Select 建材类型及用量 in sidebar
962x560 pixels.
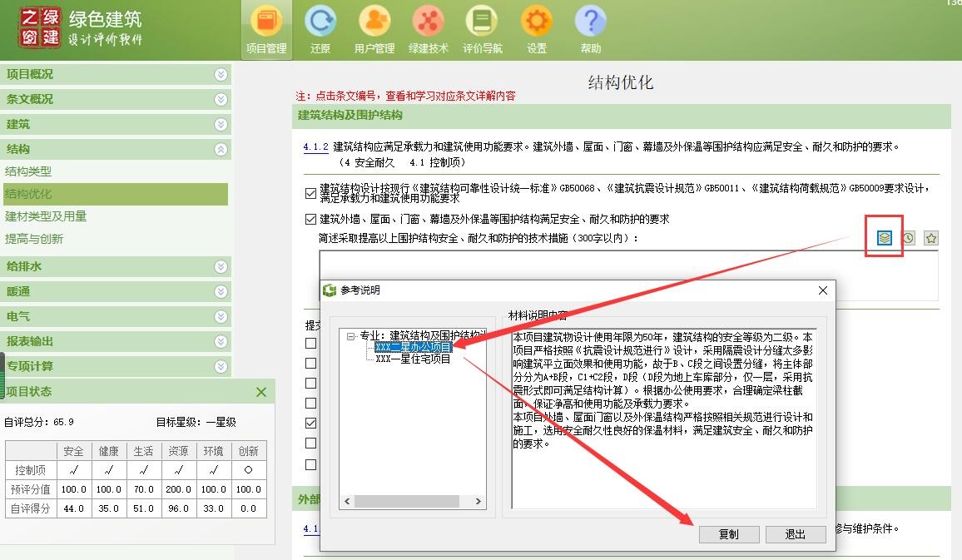46,216
